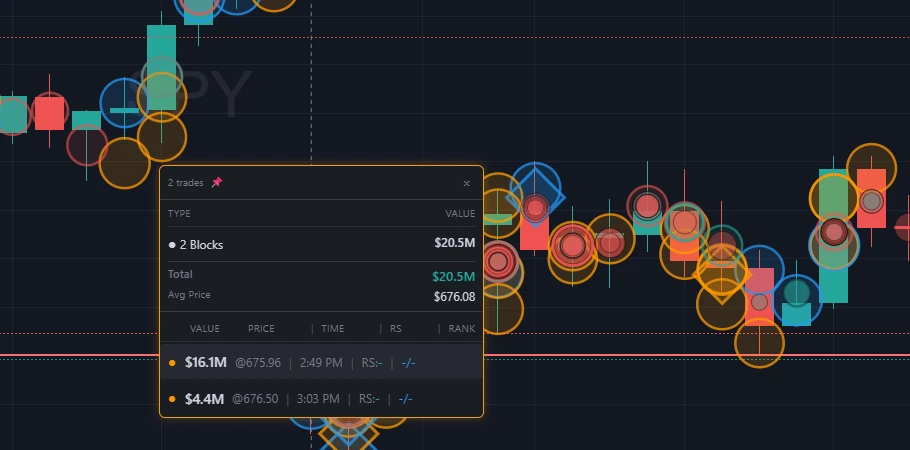
Task: Click the "2 trades" popup title
Action: tap(186, 183)
